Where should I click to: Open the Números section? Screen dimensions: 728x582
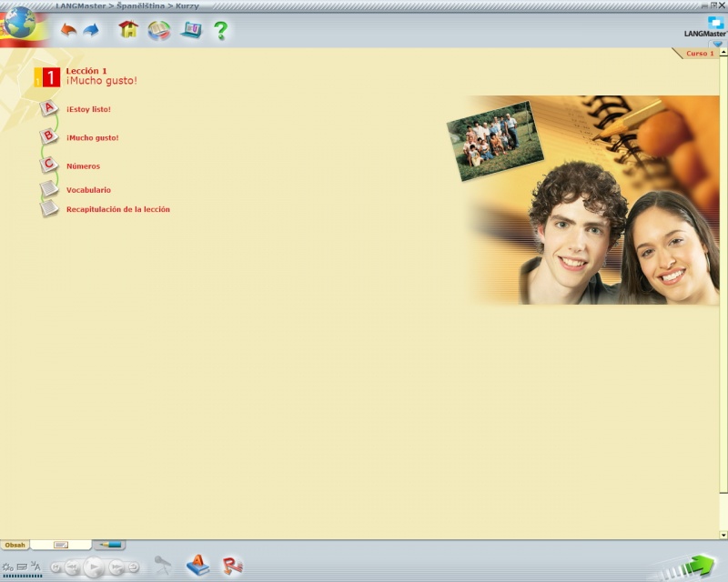point(83,166)
